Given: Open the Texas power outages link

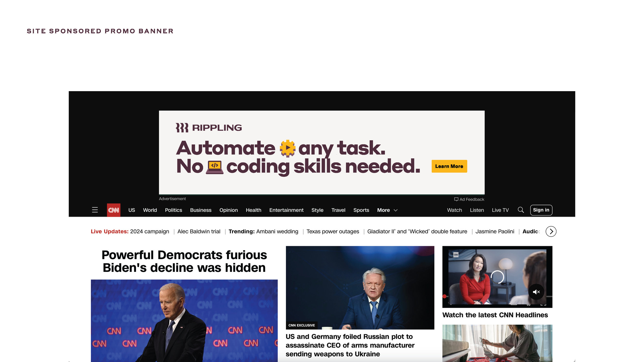Looking at the screenshot, I should pos(333,231).
